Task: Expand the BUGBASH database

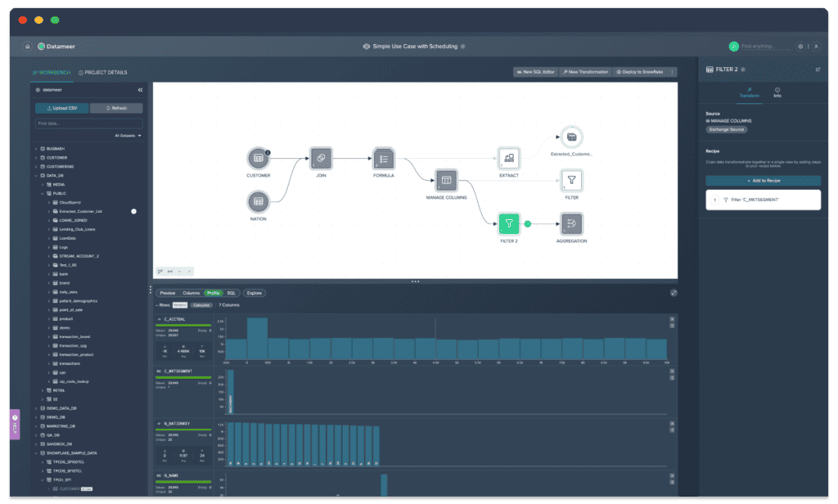Action: point(36,149)
